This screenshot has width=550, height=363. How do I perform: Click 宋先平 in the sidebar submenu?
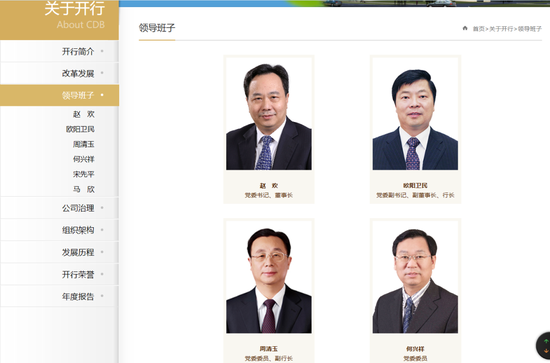tap(84, 174)
